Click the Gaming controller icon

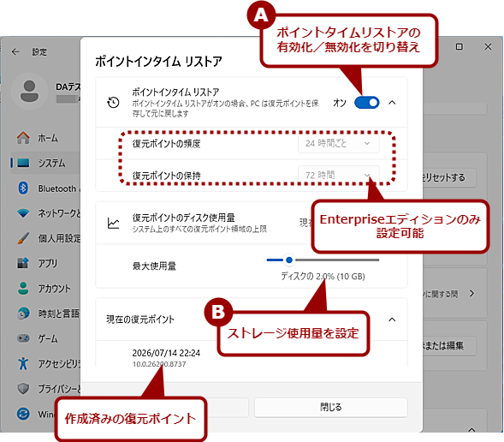(x=23, y=338)
